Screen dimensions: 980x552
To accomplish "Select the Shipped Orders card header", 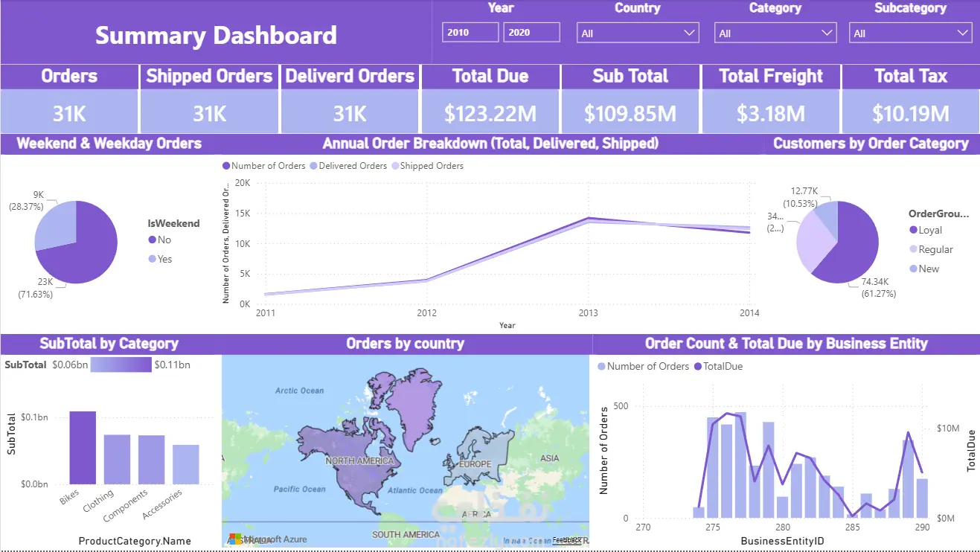I will click(x=209, y=77).
